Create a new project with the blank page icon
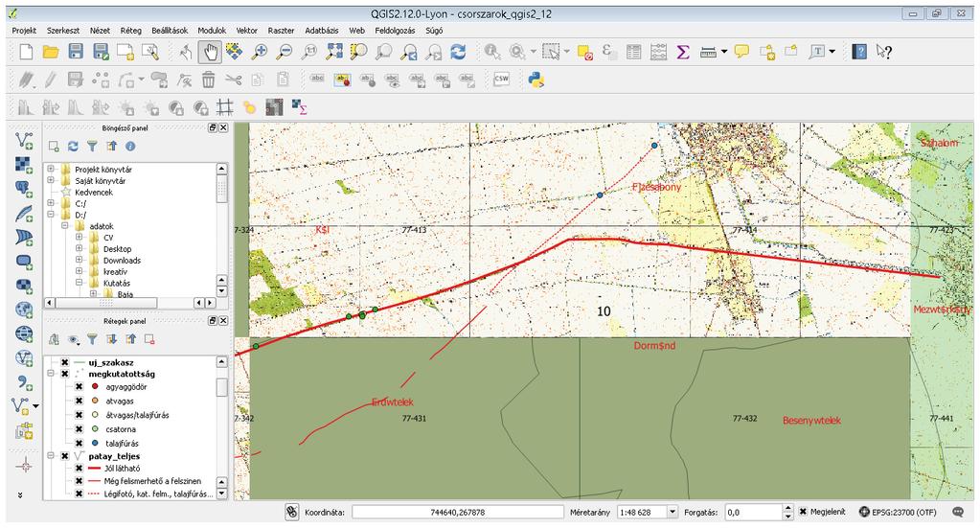Viewport: 980px width, 528px height. pos(26,52)
